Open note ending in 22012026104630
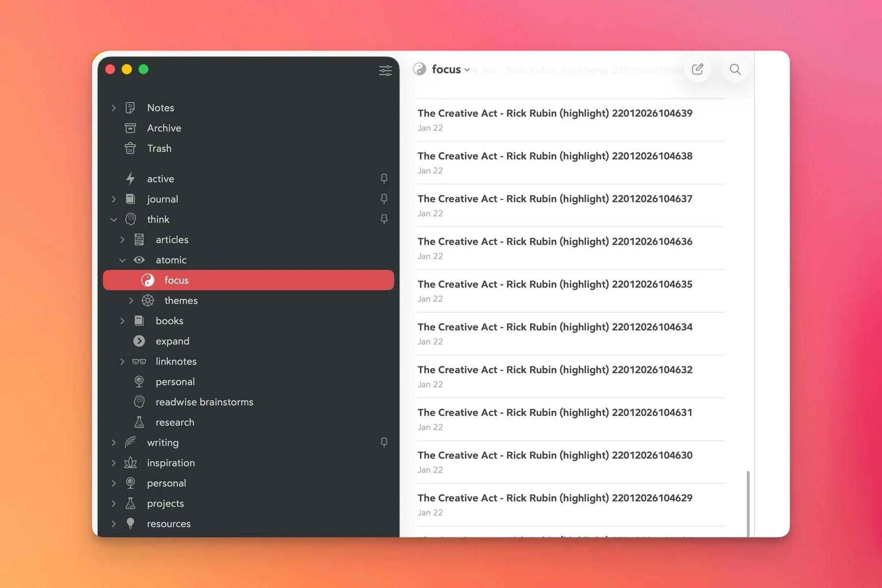Screen dimensions: 882x588 571,462
